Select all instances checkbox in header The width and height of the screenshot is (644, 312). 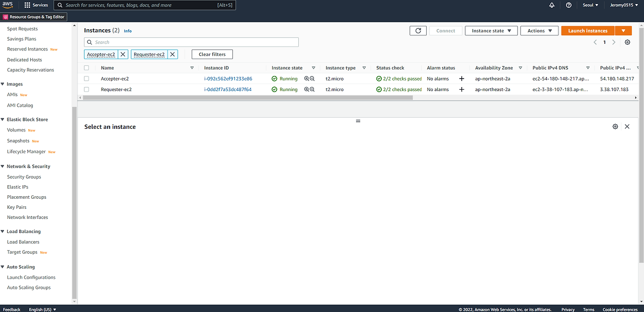tap(87, 68)
